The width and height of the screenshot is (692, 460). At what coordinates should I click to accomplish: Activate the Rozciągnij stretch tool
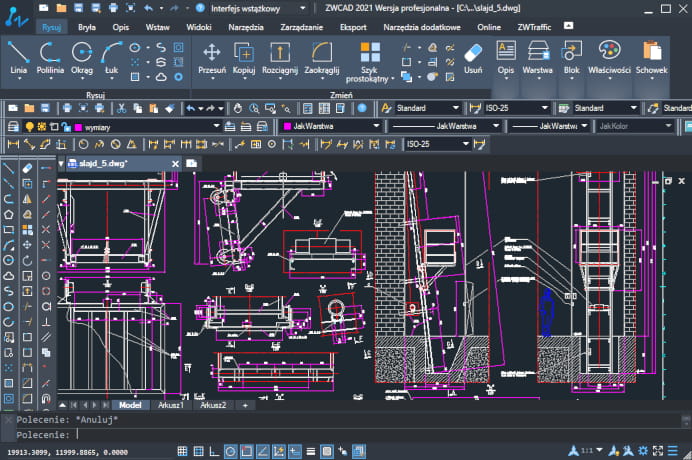(280, 59)
